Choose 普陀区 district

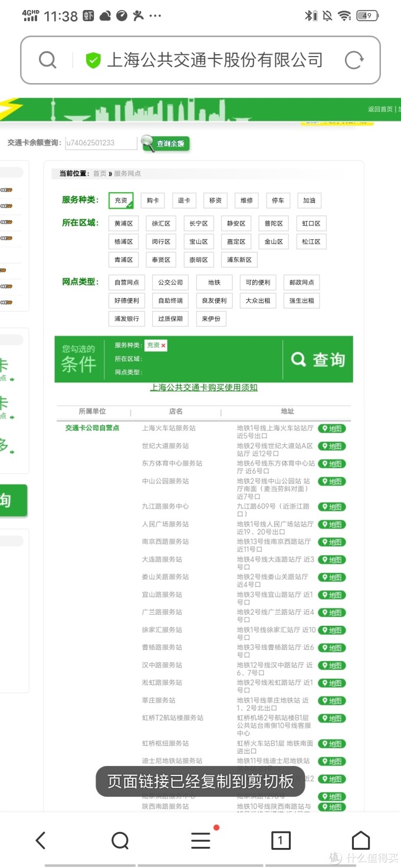[274, 223]
